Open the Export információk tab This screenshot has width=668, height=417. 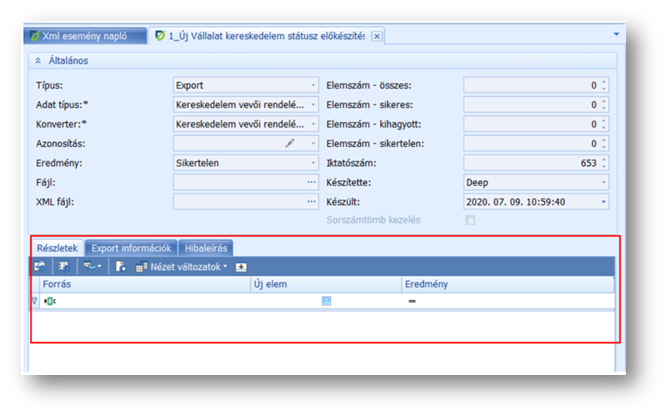pos(132,248)
